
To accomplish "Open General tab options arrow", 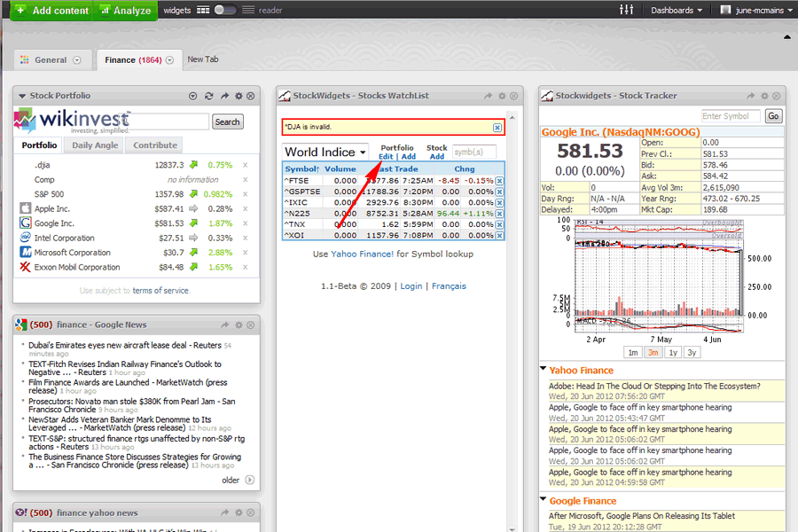I will click(x=77, y=60).
